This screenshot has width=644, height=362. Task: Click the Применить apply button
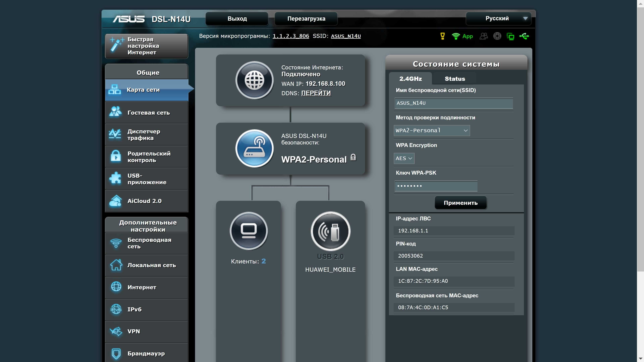pos(461,203)
